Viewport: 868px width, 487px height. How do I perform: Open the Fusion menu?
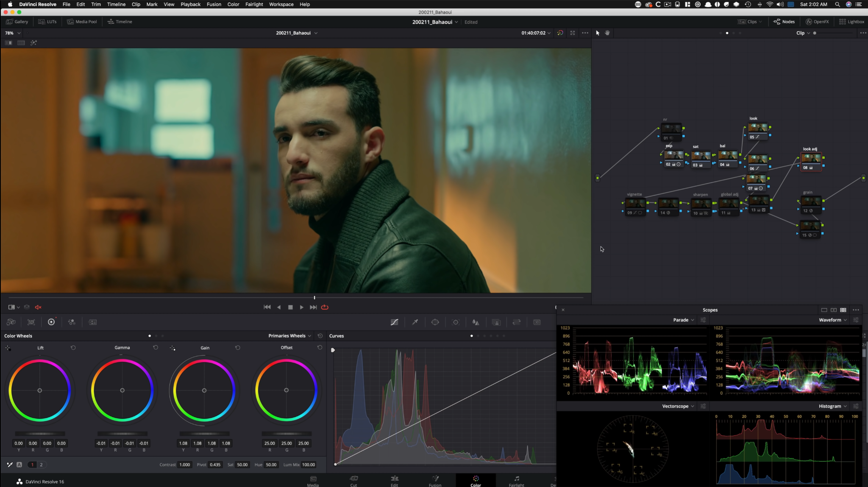[x=214, y=4]
